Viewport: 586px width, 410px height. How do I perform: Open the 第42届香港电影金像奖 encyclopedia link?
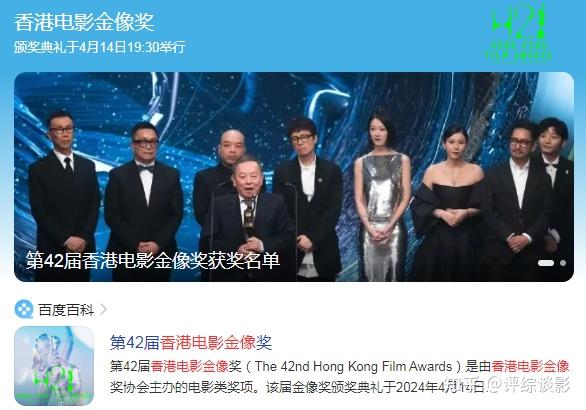(191, 342)
